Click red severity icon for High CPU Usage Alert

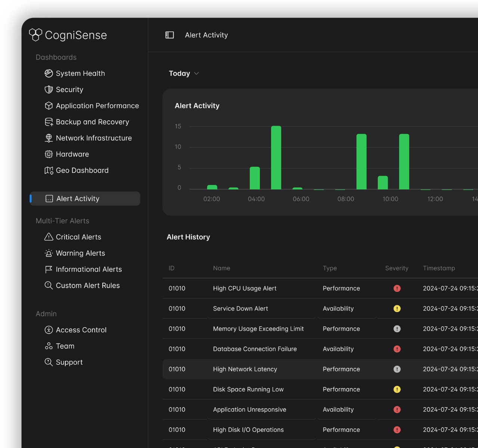tap(397, 288)
